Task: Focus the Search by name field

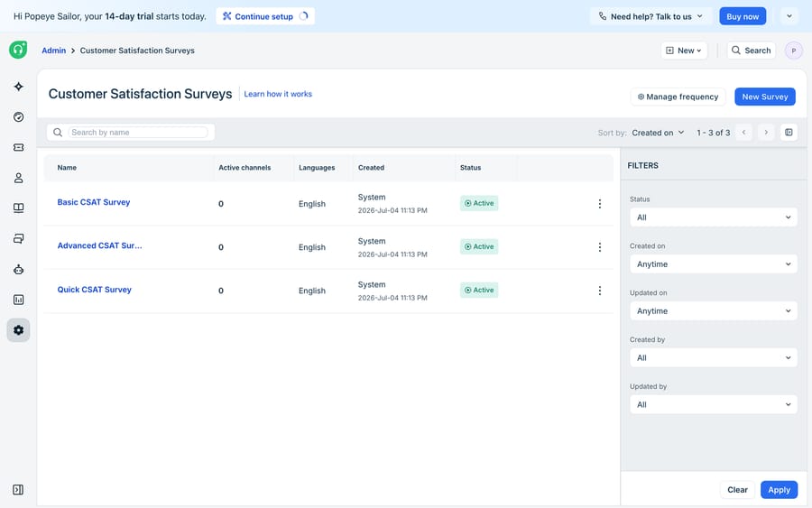Action: click(x=138, y=133)
